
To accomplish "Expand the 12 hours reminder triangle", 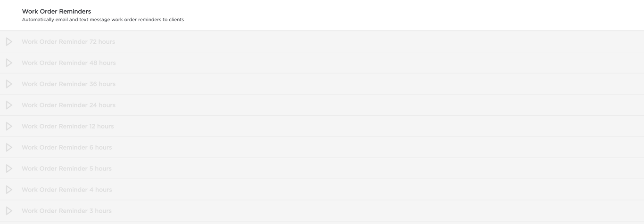I will [x=9, y=126].
